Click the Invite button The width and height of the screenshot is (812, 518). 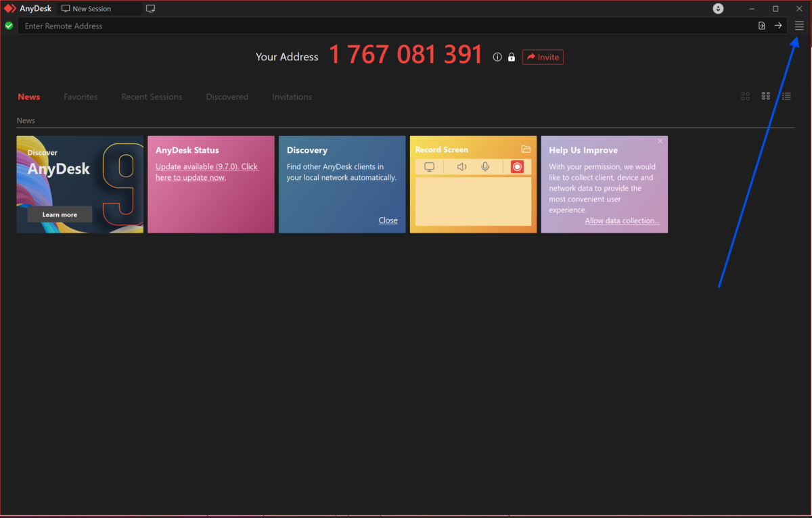(543, 57)
